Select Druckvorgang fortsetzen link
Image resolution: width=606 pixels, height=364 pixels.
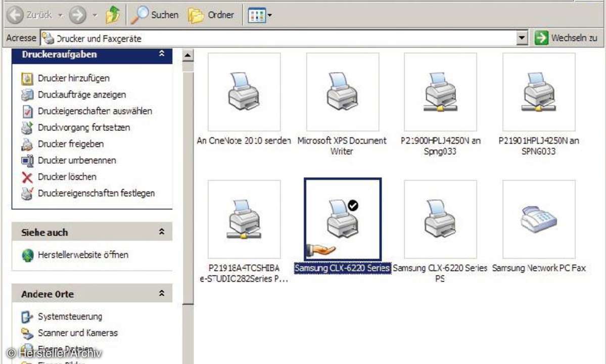click(83, 127)
